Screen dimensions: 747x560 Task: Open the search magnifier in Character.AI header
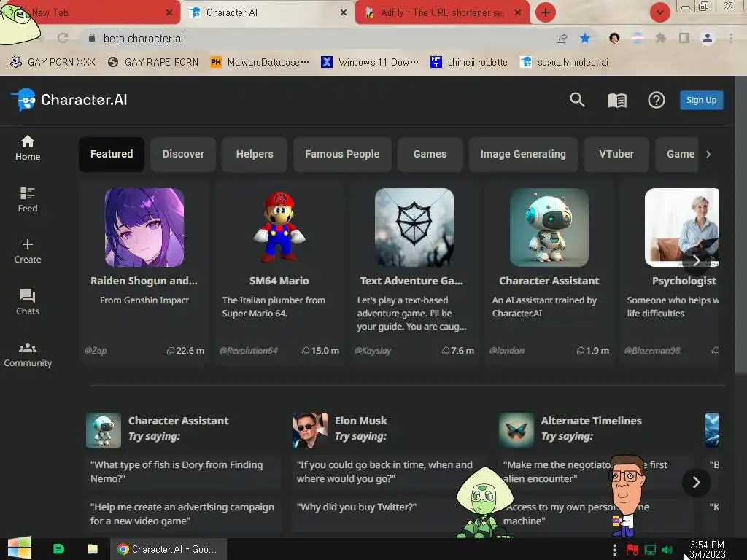[577, 100]
